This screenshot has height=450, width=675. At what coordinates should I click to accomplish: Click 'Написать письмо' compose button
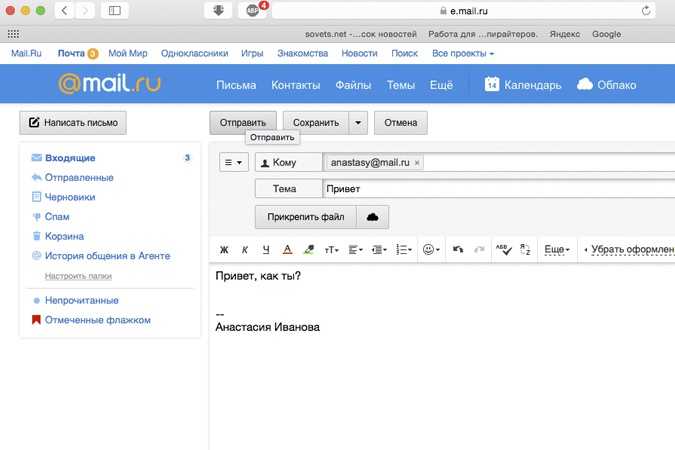point(73,123)
